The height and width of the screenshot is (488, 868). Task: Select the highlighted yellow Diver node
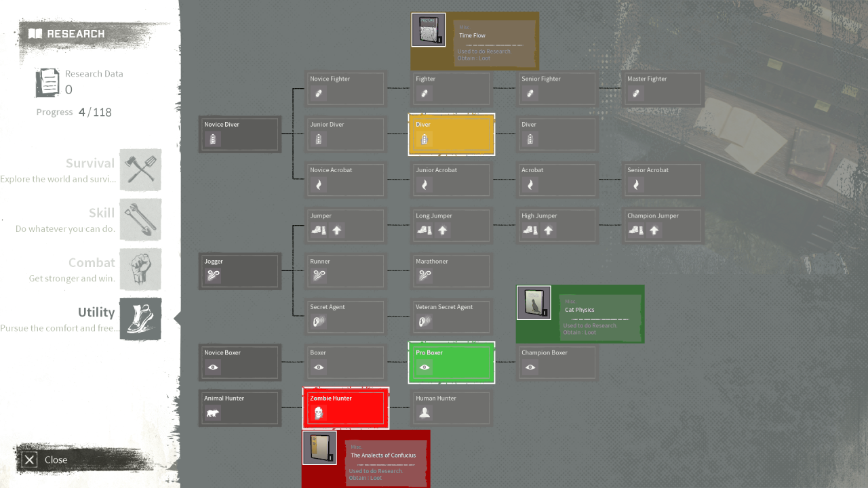[452, 134]
